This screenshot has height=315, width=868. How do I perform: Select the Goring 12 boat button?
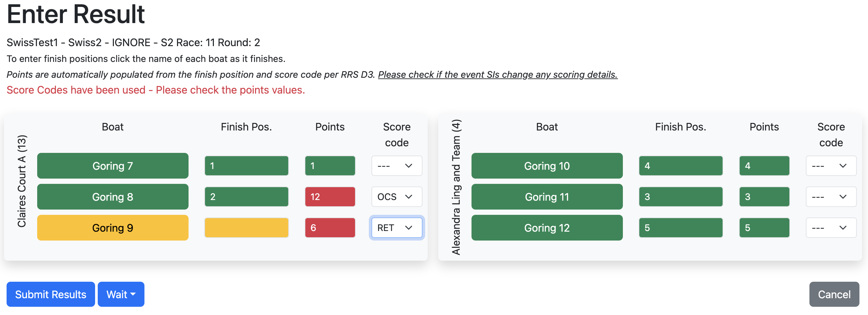[x=547, y=228]
